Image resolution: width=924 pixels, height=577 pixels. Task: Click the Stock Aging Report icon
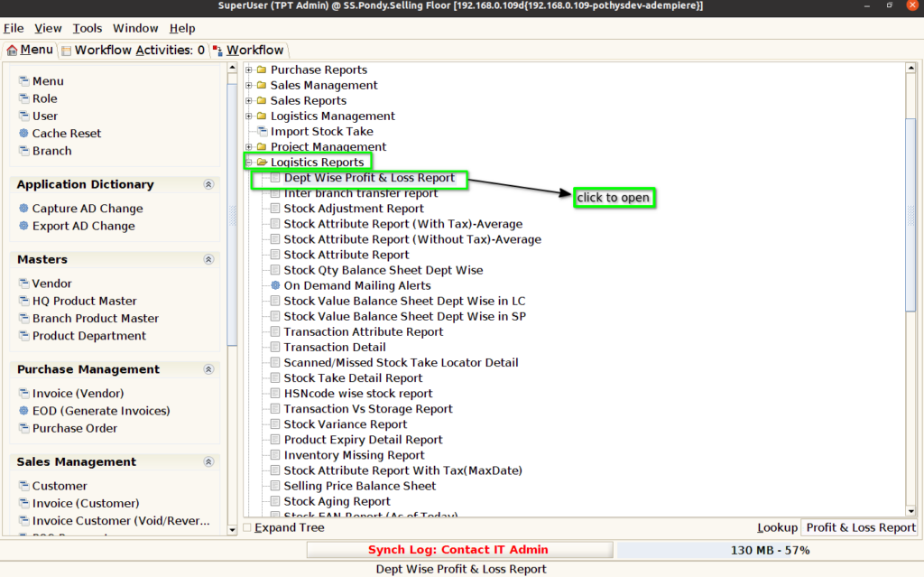coord(275,501)
